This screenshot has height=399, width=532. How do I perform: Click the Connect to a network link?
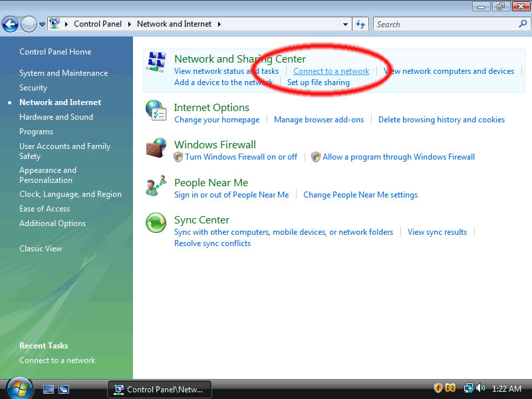331,71
